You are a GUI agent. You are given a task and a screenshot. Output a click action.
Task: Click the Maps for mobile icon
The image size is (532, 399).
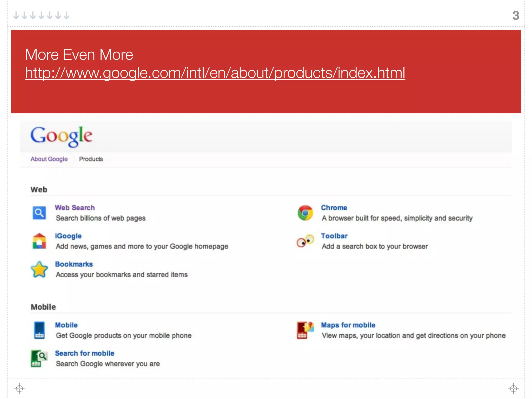click(305, 330)
